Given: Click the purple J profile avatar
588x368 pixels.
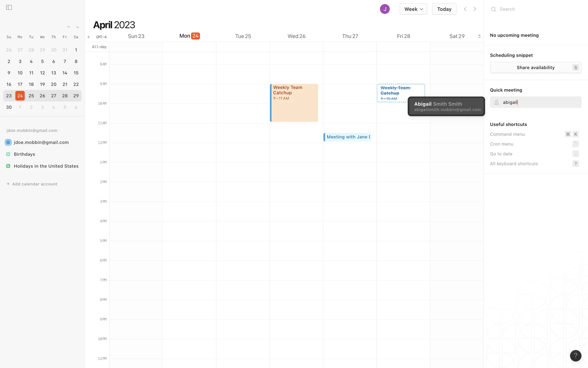Looking at the screenshot, I should pos(385,9).
